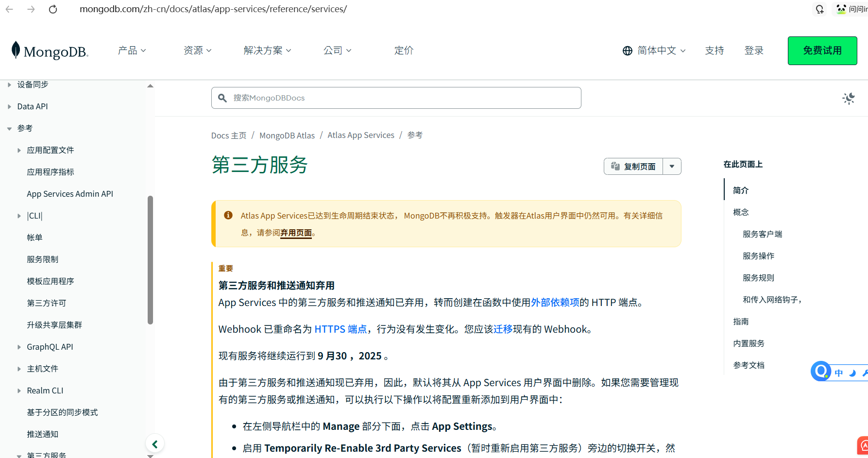The image size is (868, 458).
Task: Collapse the left sidebar with the chevron button
Action: pos(154,443)
